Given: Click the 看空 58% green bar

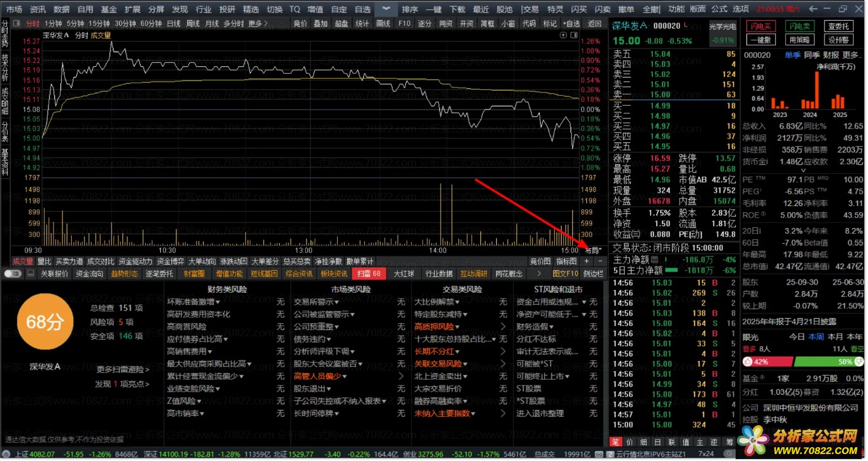Looking at the screenshot, I should pyautogui.click(x=829, y=361).
